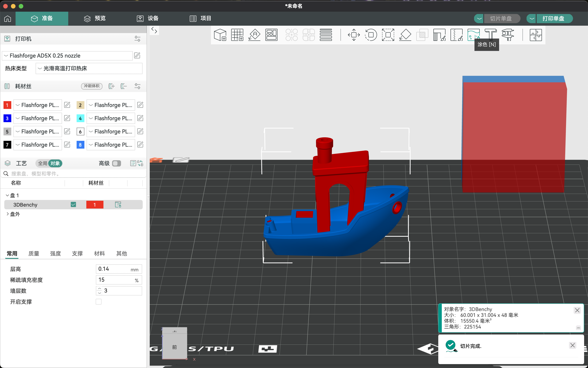Image resolution: width=588 pixels, height=368 pixels.
Task: Select the Measure tool
Action: pos(508,35)
